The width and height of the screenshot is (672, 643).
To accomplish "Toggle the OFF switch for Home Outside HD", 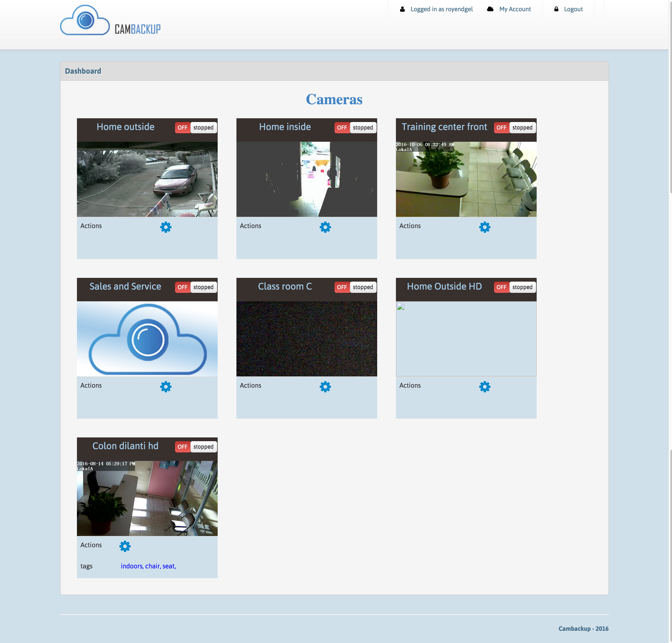I will [x=501, y=287].
